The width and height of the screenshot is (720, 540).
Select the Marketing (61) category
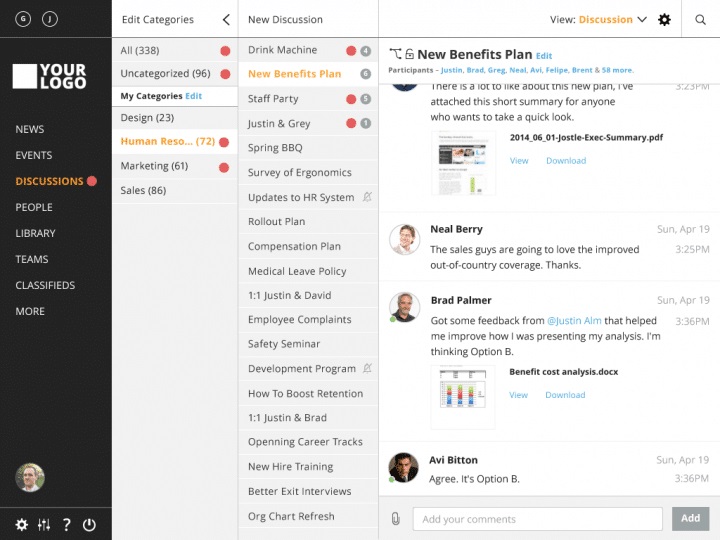pos(175,166)
